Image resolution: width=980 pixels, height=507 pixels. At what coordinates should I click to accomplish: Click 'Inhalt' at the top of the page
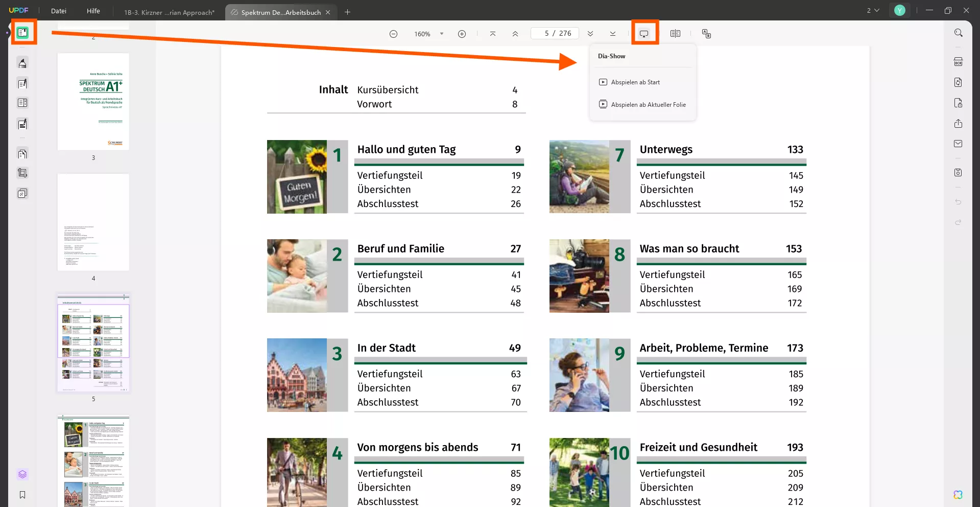point(333,90)
